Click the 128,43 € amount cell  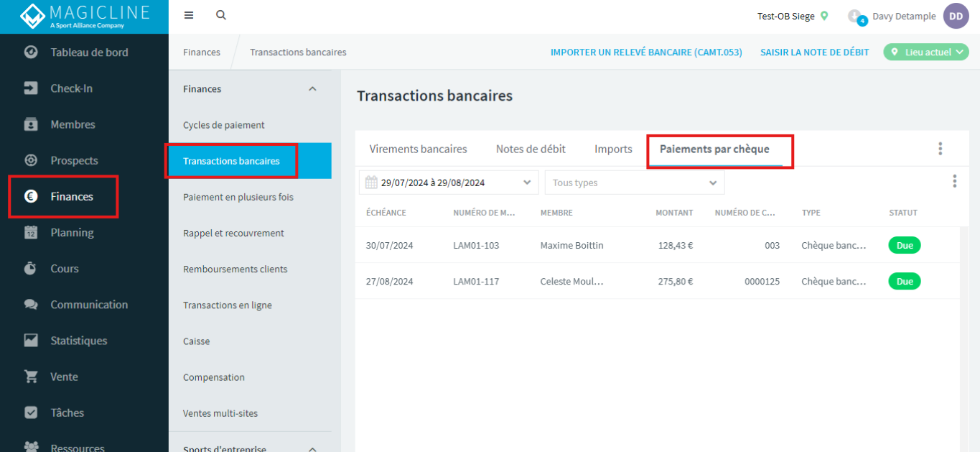pos(676,245)
